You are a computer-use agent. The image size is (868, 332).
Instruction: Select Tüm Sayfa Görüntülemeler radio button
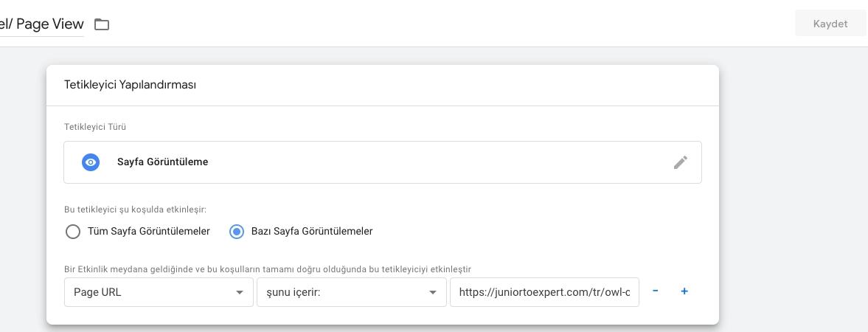pos(73,232)
